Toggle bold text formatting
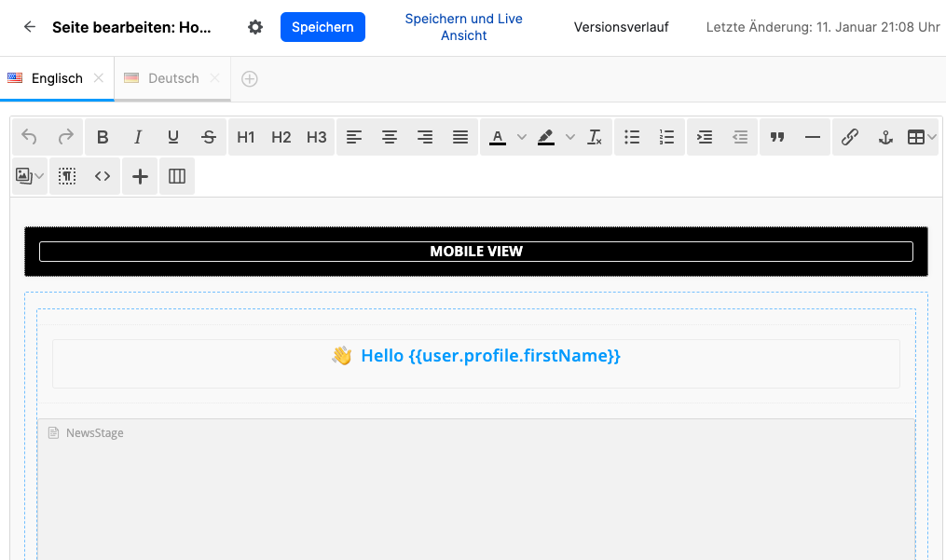946x560 pixels. tap(103, 137)
